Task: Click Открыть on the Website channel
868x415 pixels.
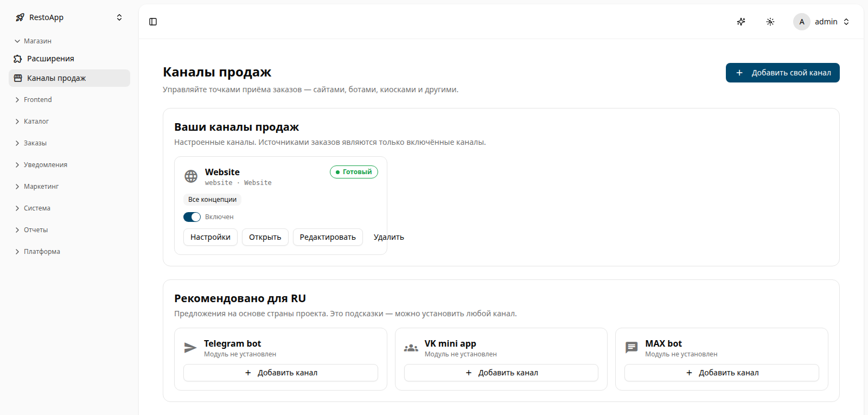Action: [265, 237]
